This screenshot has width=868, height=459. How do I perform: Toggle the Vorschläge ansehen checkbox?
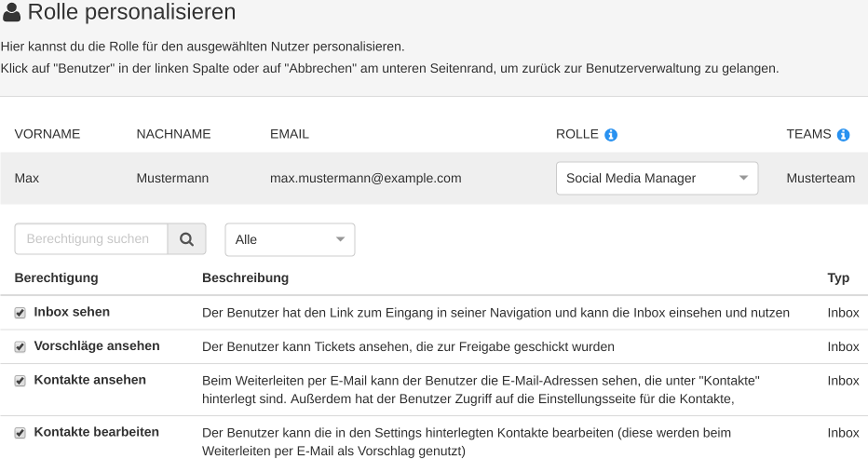(x=20, y=347)
